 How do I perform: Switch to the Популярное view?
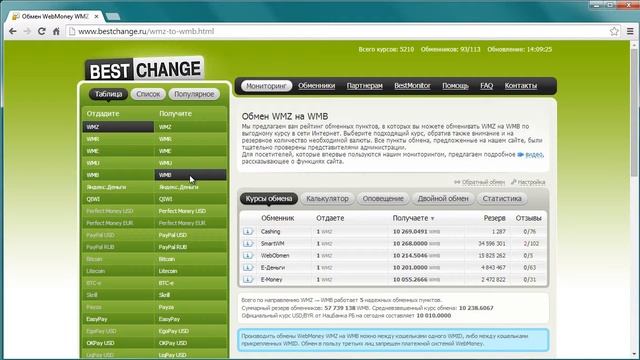pos(194,94)
